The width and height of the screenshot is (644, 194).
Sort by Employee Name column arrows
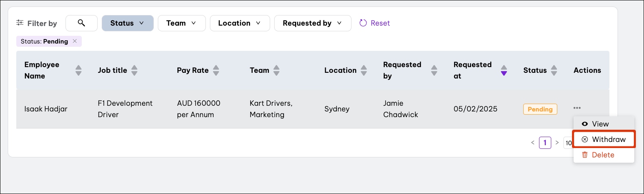(x=79, y=70)
